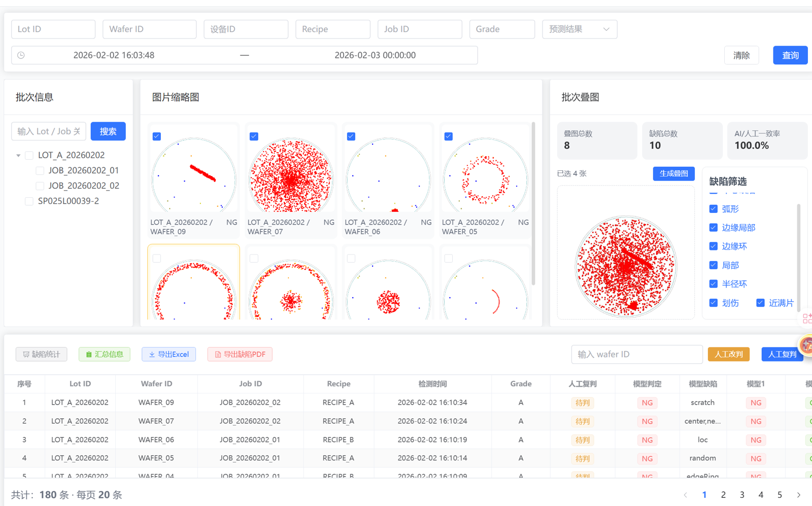Open the 预测结果 dropdown
Viewport: 812px width, 506px height.
pos(580,29)
